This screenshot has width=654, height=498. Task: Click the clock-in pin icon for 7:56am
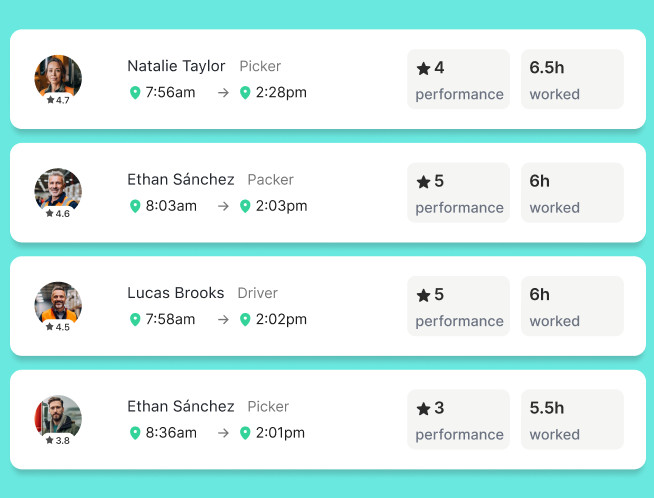135,93
